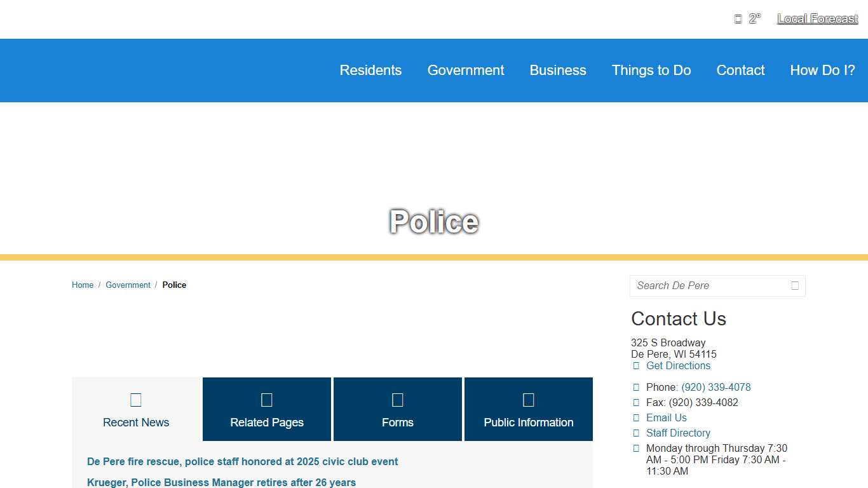The height and width of the screenshot is (488, 868).
Task: Click the icon next to Get Directions
Action: click(x=636, y=366)
